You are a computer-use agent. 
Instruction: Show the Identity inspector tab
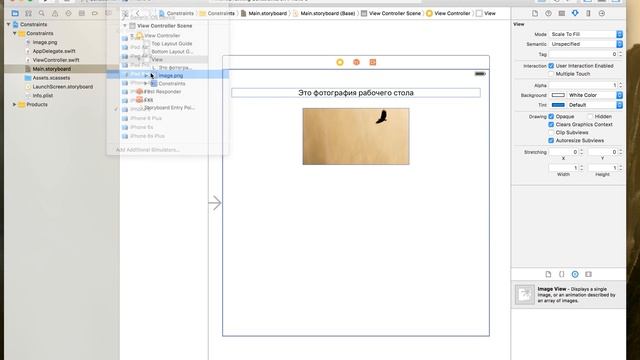[562, 13]
